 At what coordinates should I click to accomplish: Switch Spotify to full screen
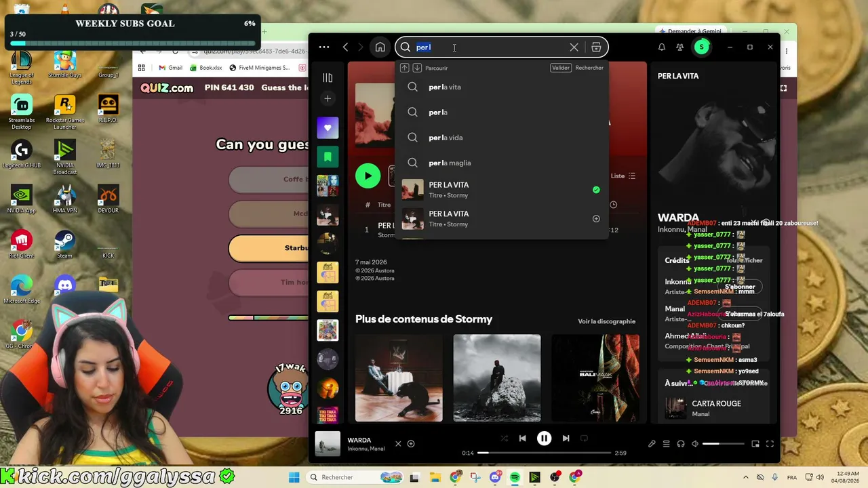click(x=770, y=444)
